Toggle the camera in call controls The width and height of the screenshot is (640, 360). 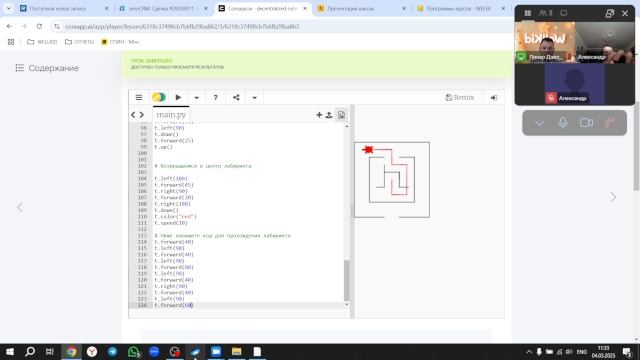(x=587, y=123)
